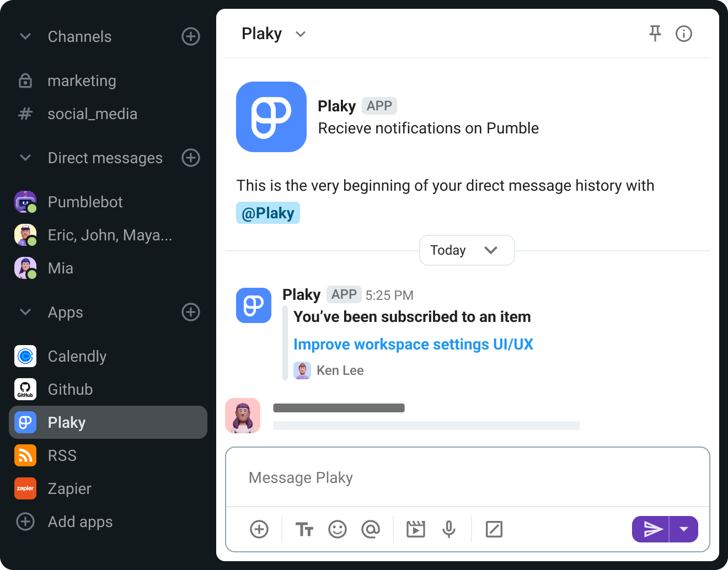Select Plaky in the Apps sidebar
This screenshot has height=570, width=728.
click(108, 422)
